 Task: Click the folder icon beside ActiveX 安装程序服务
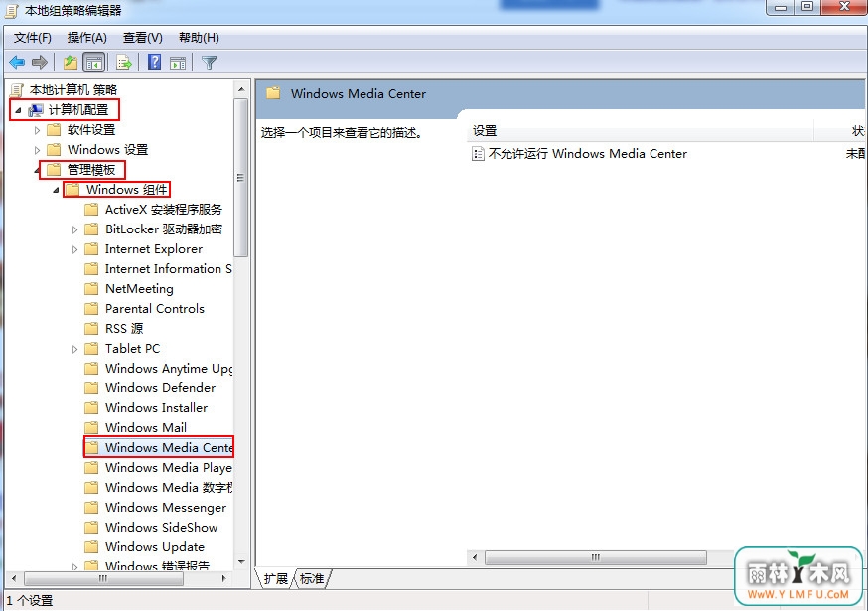pyautogui.click(x=91, y=210)
